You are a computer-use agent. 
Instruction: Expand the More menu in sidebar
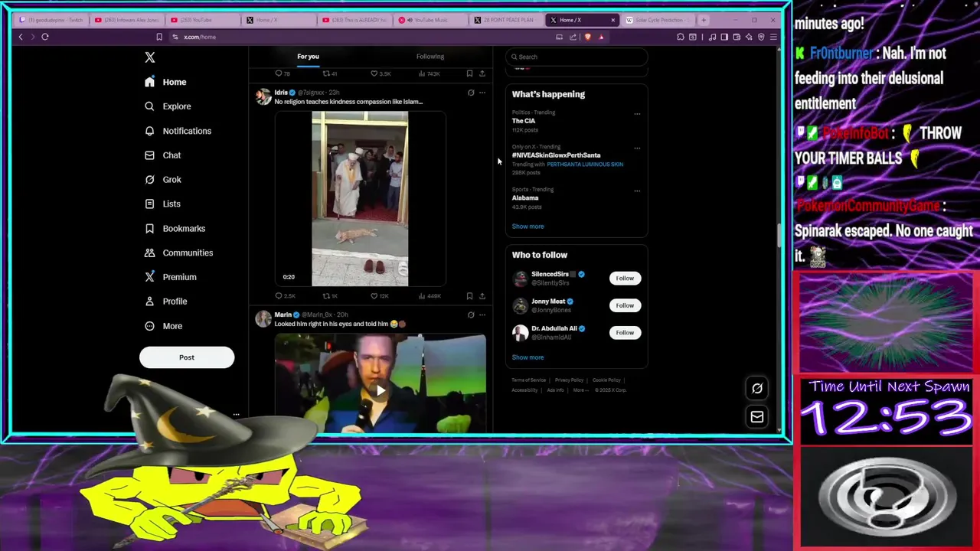click(x=164, y=326)
